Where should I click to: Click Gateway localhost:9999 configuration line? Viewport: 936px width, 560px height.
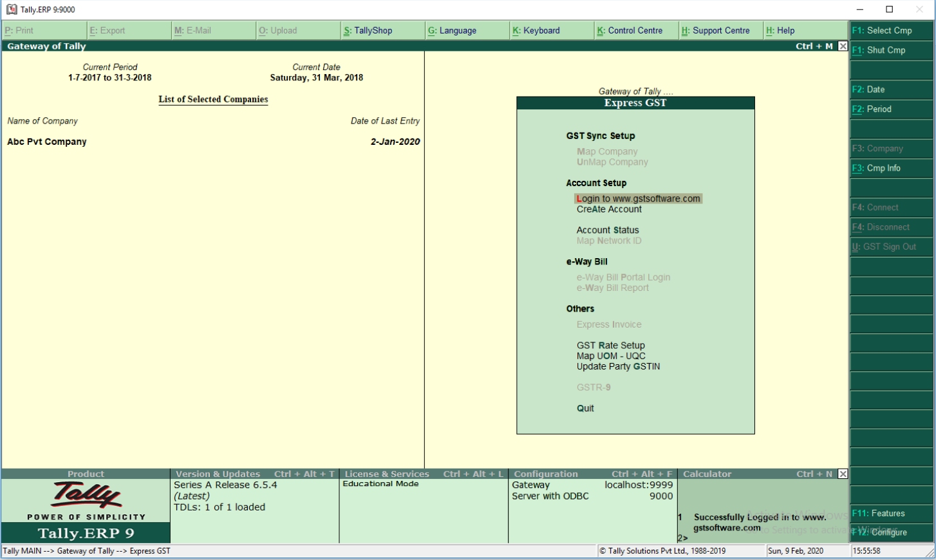pos(592,485)
